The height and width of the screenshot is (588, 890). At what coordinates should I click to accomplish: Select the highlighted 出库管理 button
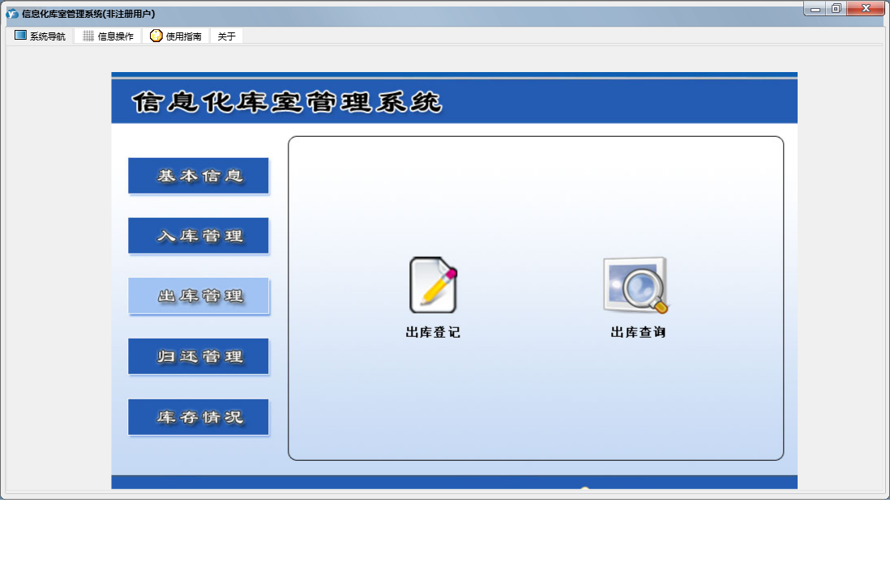click(x=199, y=296)
